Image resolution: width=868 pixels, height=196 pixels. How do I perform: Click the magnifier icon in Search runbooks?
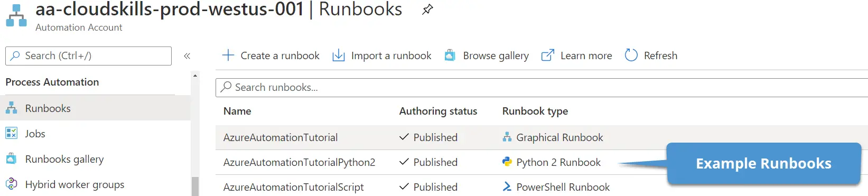226,87
